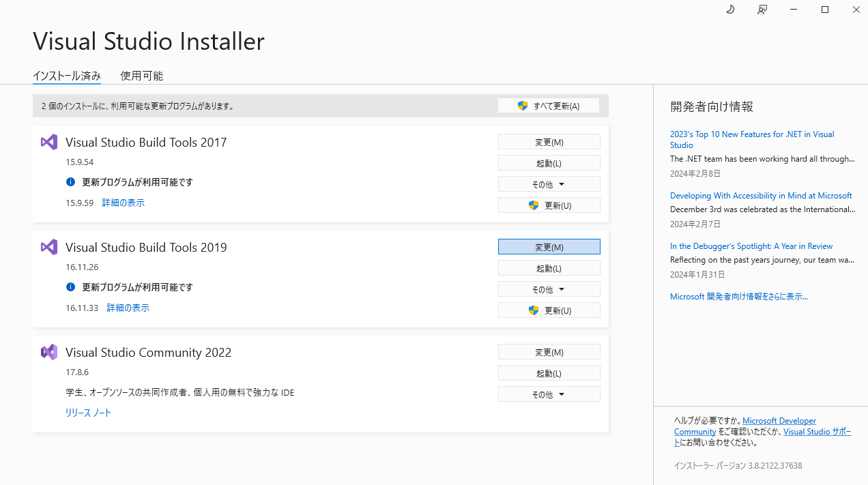Expand その他 dropdown for Build Tools 2017
868x485 pixels.
[549, 184]
